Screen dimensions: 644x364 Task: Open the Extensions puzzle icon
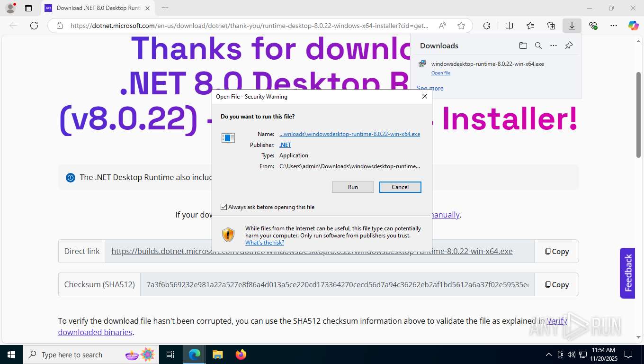pyautogui.click(x=486, y=26)
